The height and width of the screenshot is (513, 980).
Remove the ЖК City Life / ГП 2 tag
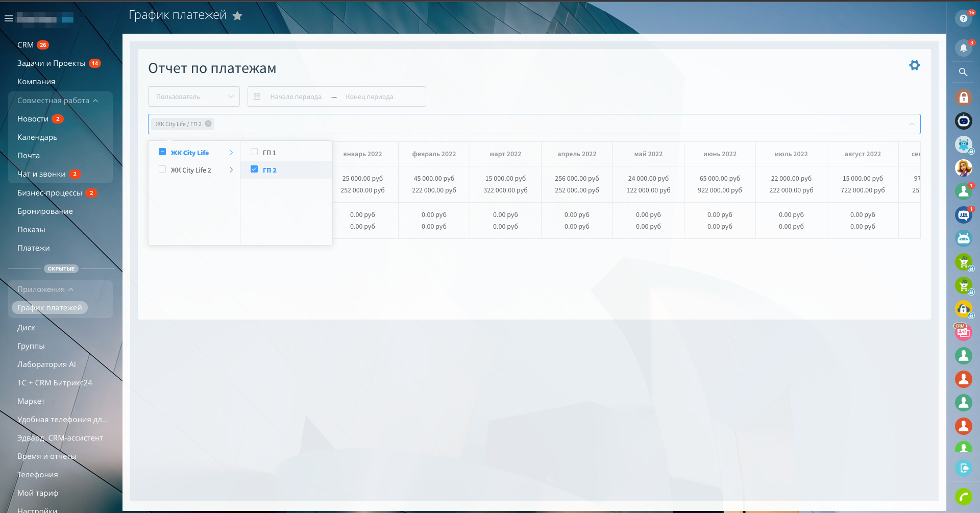(x=208, y=124)
